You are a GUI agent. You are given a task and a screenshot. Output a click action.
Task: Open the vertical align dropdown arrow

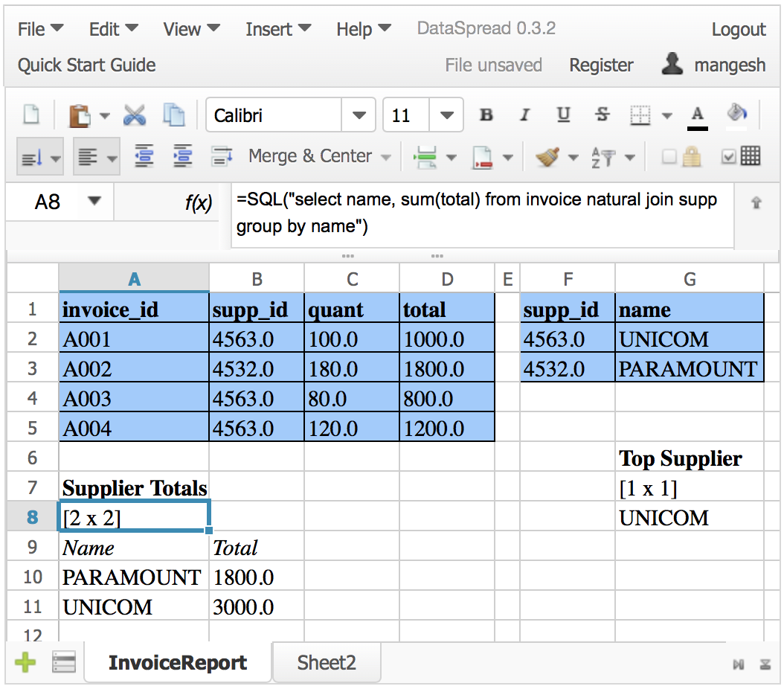(x=56, y=159)
